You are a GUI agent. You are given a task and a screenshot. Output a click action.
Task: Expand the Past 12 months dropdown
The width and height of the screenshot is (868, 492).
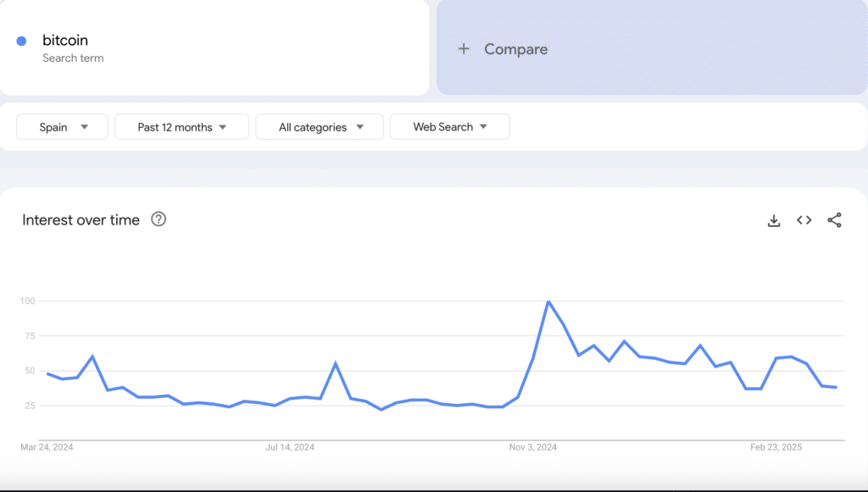(181, 127)
